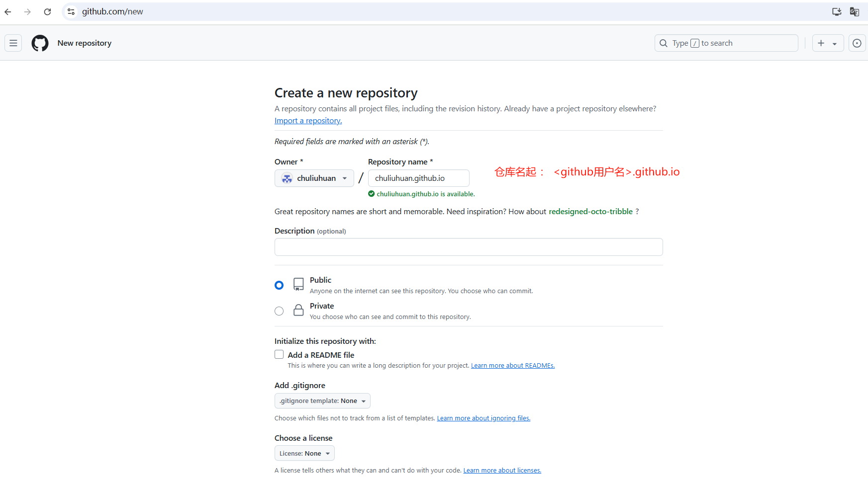Open Learn more about licenses link
868x482 pixels.
tap(502, 471)
